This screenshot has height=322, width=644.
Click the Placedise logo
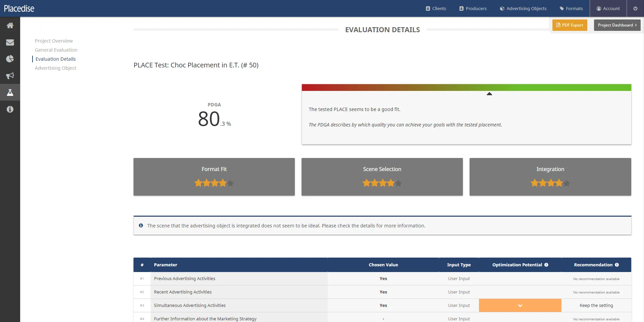point(19,8)
